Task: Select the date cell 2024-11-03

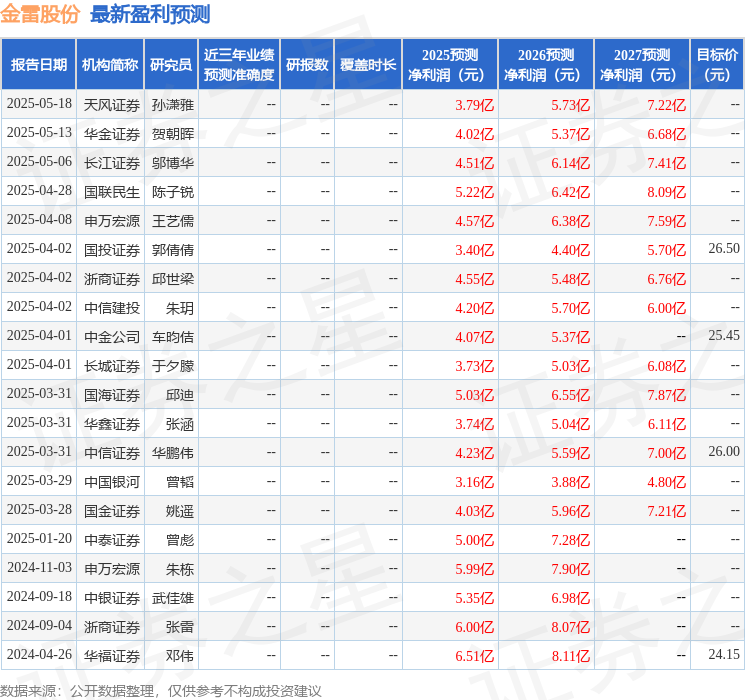Action: point(39,567)
